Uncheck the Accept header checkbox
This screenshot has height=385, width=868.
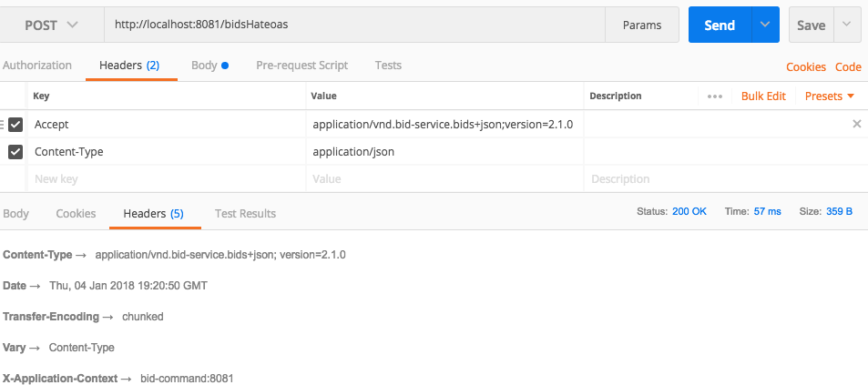coord(15,125)
